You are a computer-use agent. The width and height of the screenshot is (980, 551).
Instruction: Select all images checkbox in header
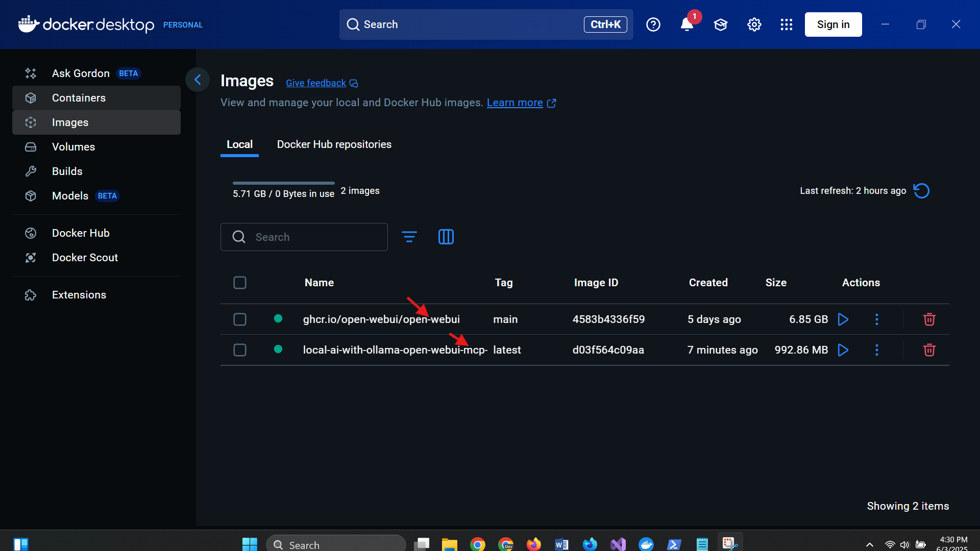(240, 283)
